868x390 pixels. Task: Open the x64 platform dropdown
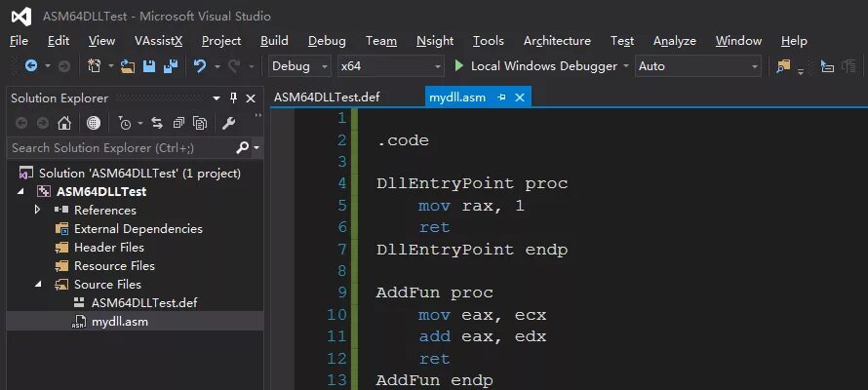click(x=391, y=66)
